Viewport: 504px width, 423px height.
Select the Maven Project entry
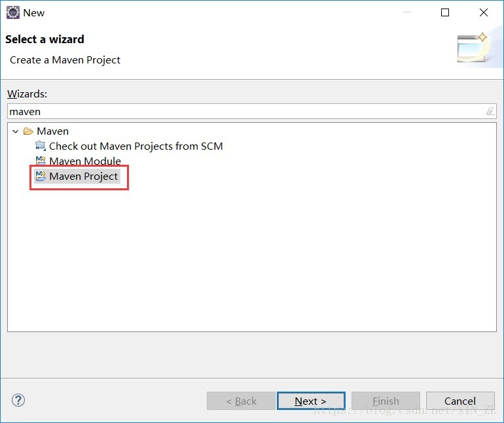point(84,177)
